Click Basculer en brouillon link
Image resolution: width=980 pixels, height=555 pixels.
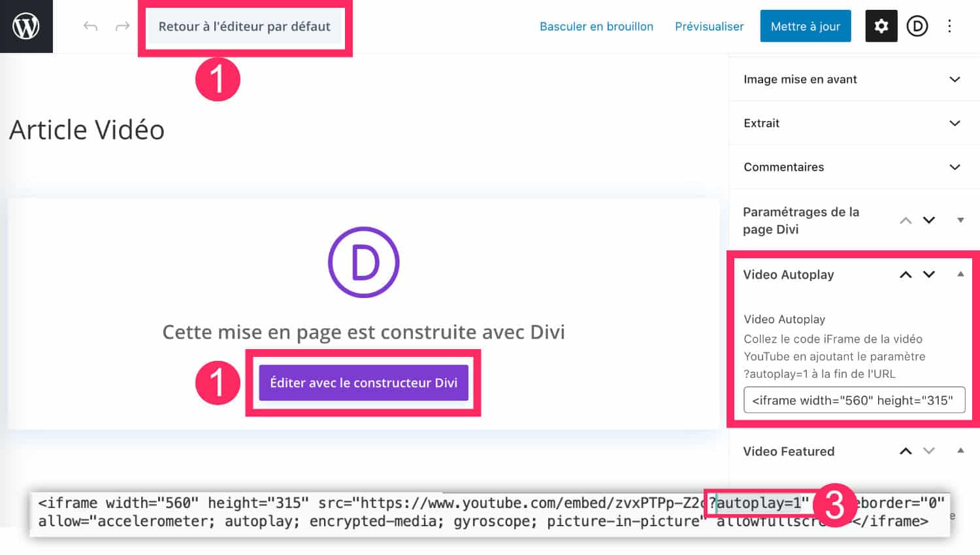tap(596, 27)
